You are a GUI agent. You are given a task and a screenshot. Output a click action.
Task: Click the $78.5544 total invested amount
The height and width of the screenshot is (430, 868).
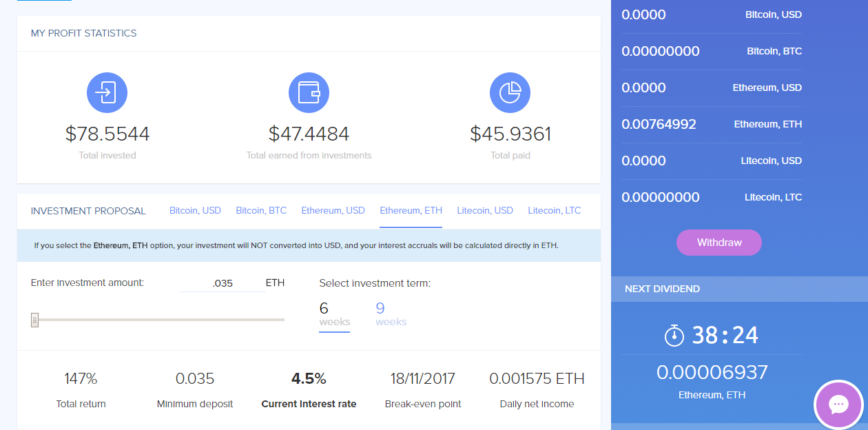point(107,134)
